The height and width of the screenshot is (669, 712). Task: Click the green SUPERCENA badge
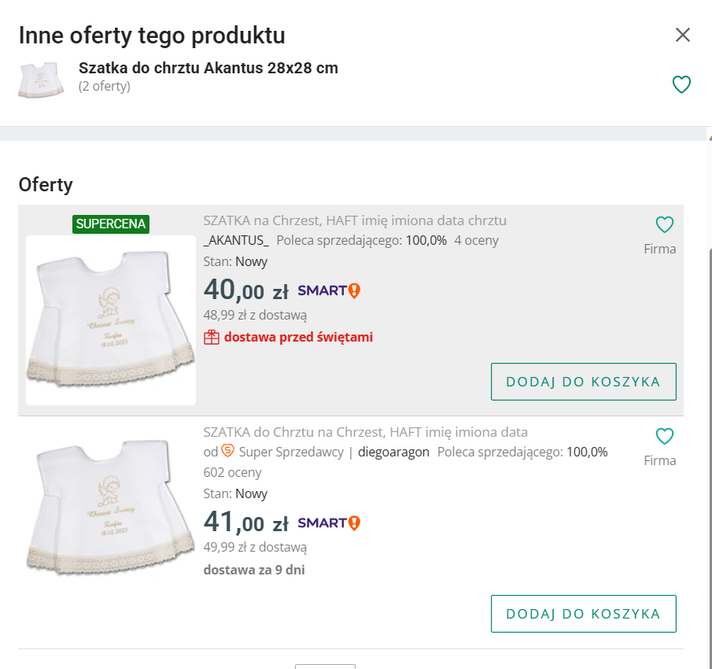coord(111,224)
